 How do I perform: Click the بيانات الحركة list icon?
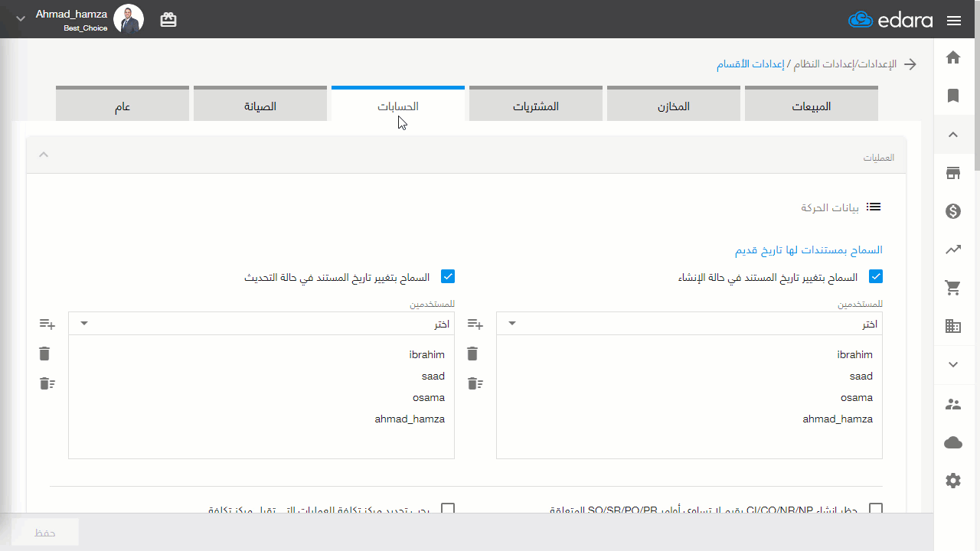[x=874, y=207]
